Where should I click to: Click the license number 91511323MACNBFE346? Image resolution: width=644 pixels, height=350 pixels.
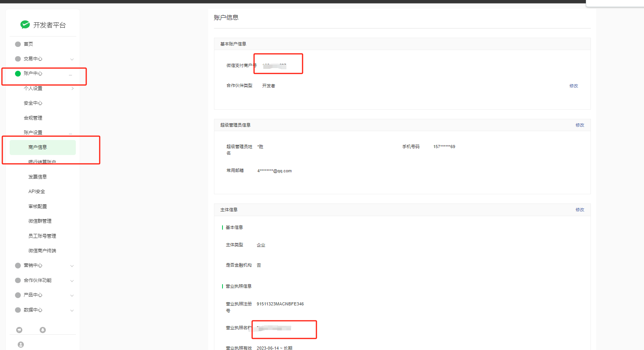[280, 304]
